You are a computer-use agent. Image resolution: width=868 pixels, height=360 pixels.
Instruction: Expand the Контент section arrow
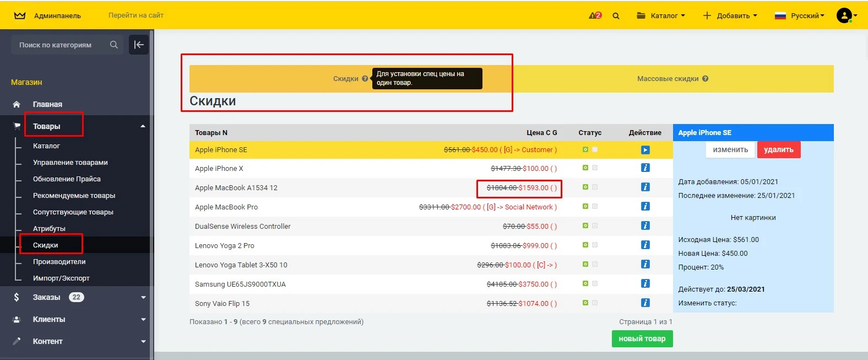point(143,341)
